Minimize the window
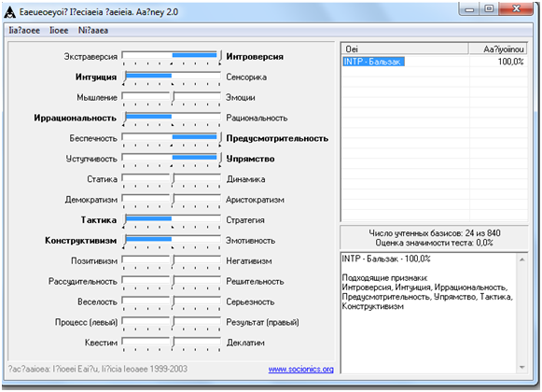Screen dimensions: 542x392 click(x=469, y=9)
